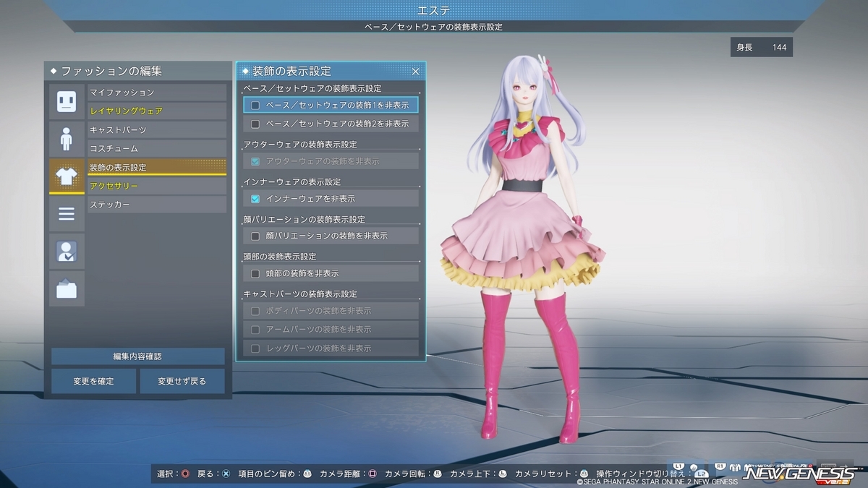Select マイファッション menu item
This screenshot has width=868, height=488.
point(157,93)
